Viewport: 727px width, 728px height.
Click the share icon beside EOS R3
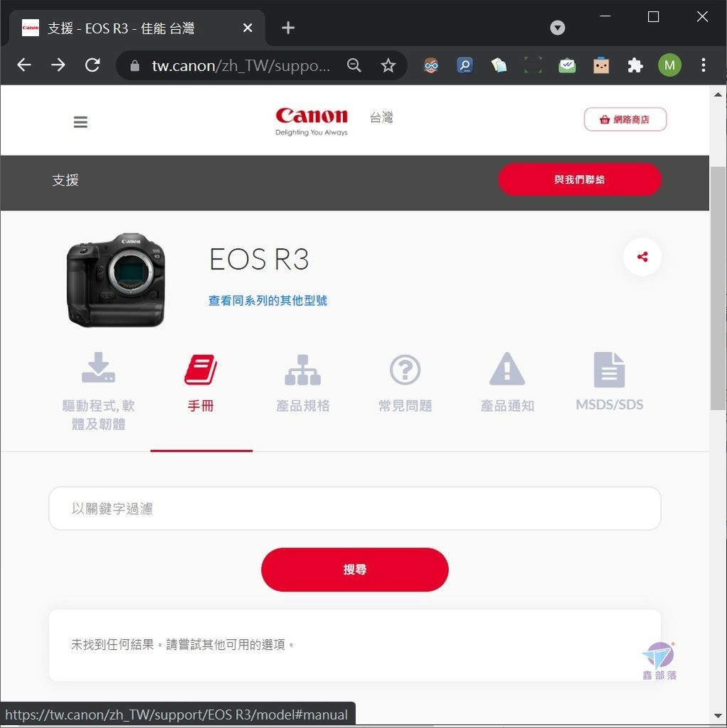pyautogui.click(x=642, y=257)
